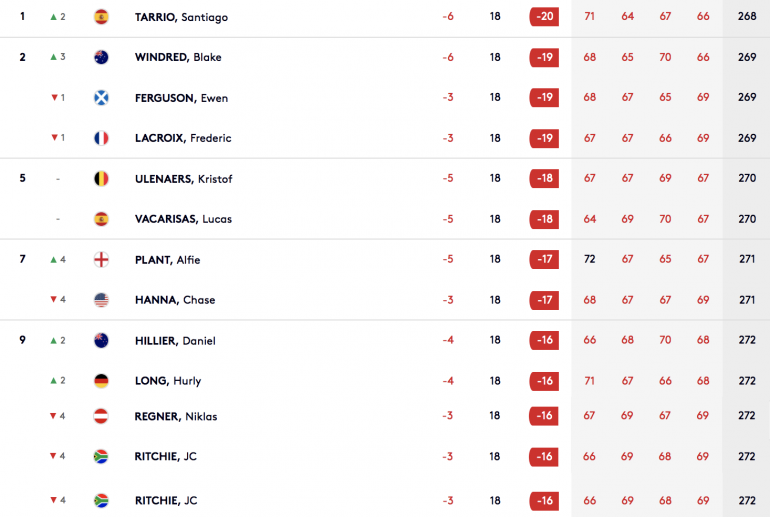Select the -18 badge in Ulenaers row
Image resolution: width=770 pixels, height=517 pixels.
tap(544, 178)
